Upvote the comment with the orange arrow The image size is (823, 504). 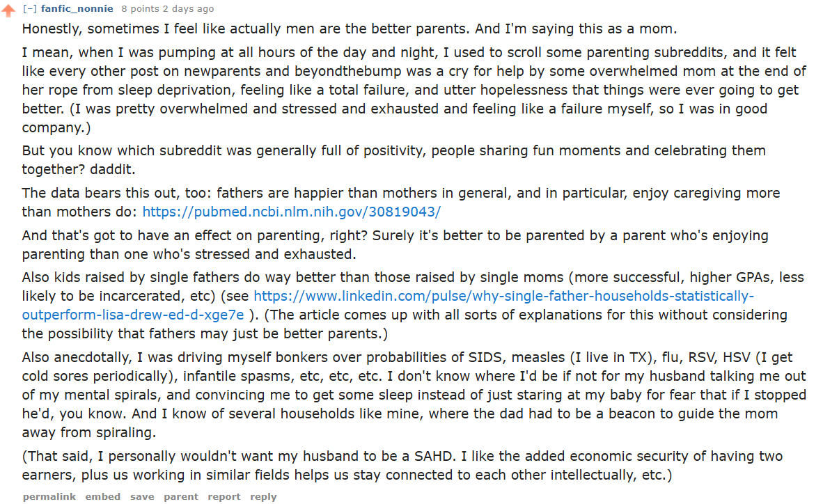(x=8, y=10)
